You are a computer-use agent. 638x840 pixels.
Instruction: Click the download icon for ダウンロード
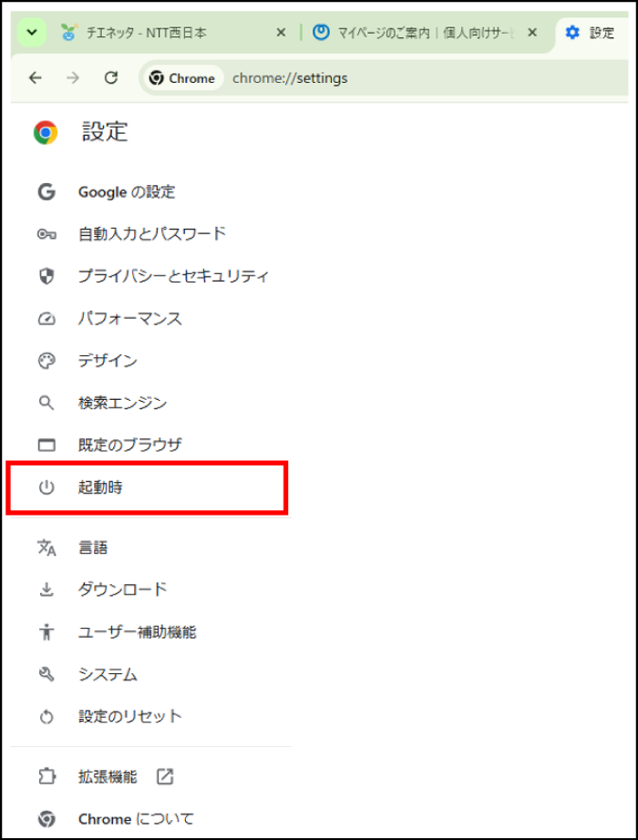tap(46, 589)
